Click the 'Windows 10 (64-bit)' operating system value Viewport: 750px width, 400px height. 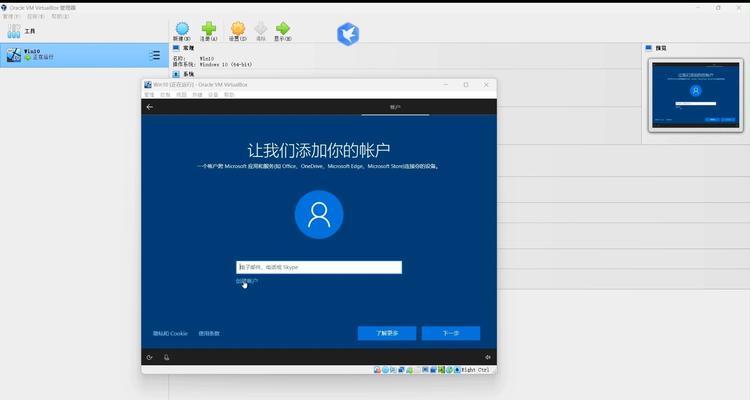click(226, 64)
